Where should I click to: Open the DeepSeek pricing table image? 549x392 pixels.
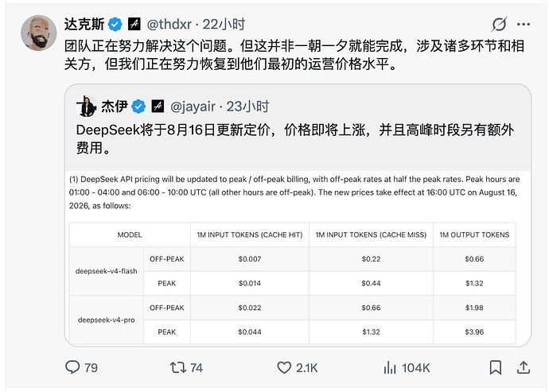pyautogui.click(x=298, y=258)
